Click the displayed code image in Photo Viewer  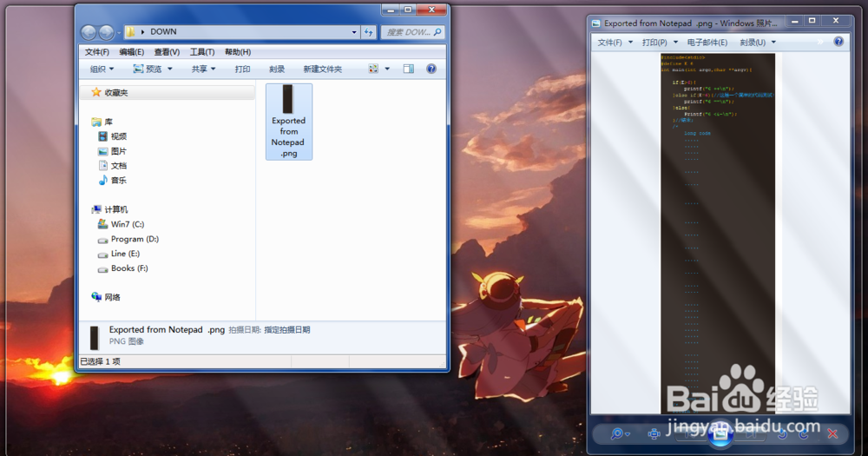click(718, 233)
